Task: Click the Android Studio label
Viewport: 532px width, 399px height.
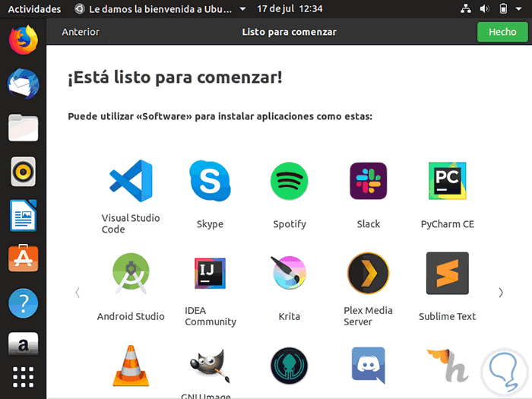Action: coord(131,317)
